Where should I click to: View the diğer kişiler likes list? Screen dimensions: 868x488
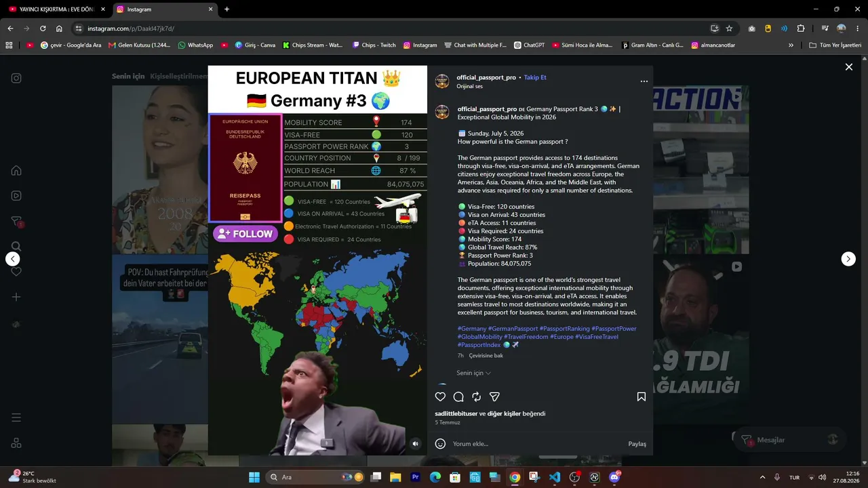(505, 413)
